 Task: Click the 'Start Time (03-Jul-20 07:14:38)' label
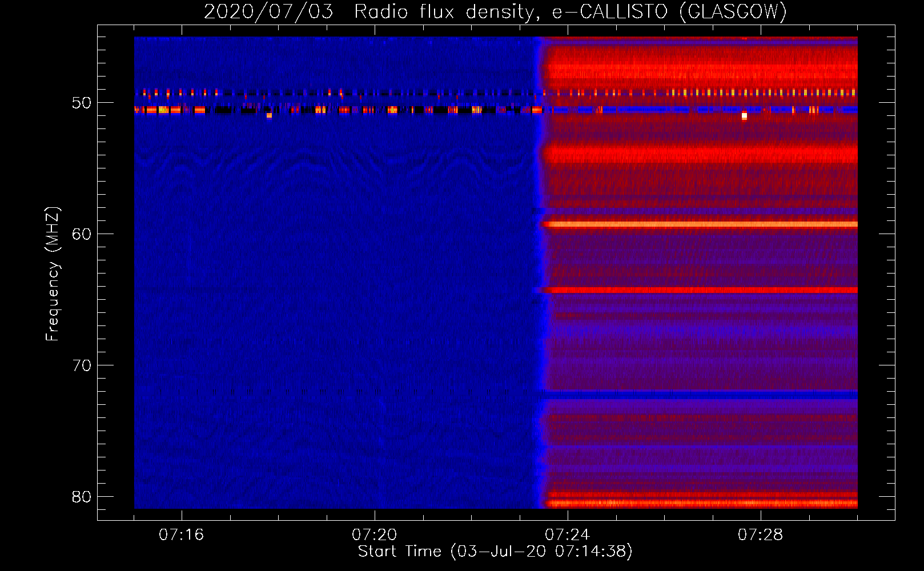point(495,552)
